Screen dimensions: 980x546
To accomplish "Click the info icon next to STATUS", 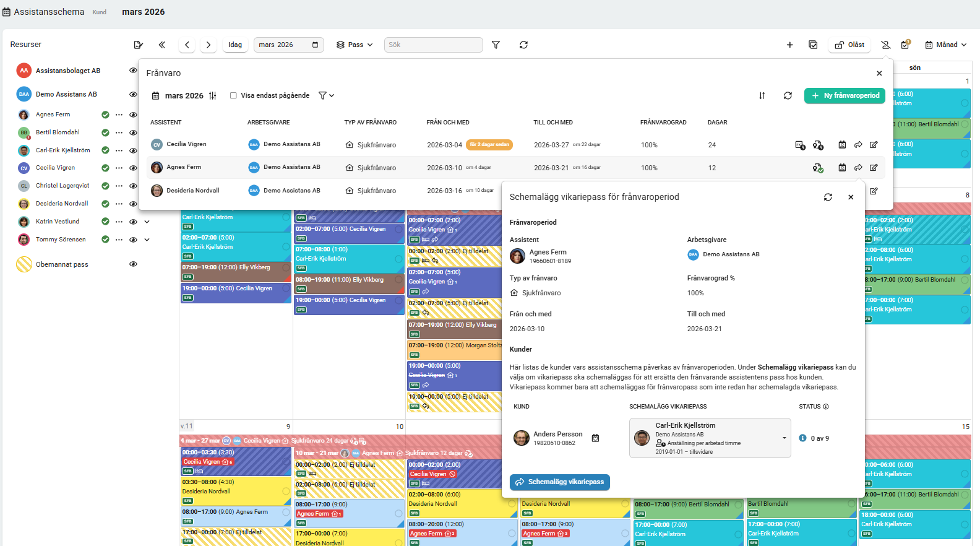I will click(826, 407).
